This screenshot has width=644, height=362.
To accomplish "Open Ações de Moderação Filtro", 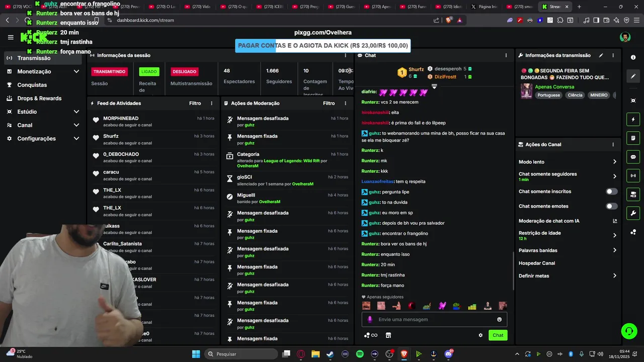I will [x=329, y=103].
